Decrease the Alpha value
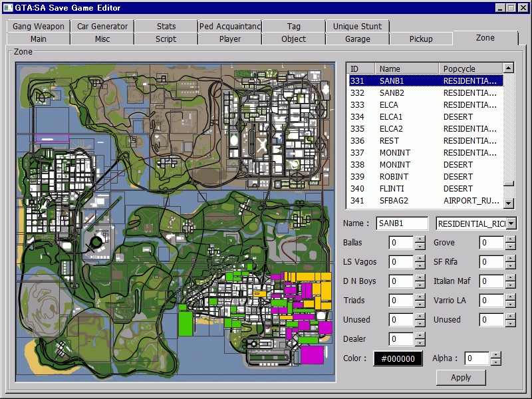532x399 pixels. [x=495, y=362]
